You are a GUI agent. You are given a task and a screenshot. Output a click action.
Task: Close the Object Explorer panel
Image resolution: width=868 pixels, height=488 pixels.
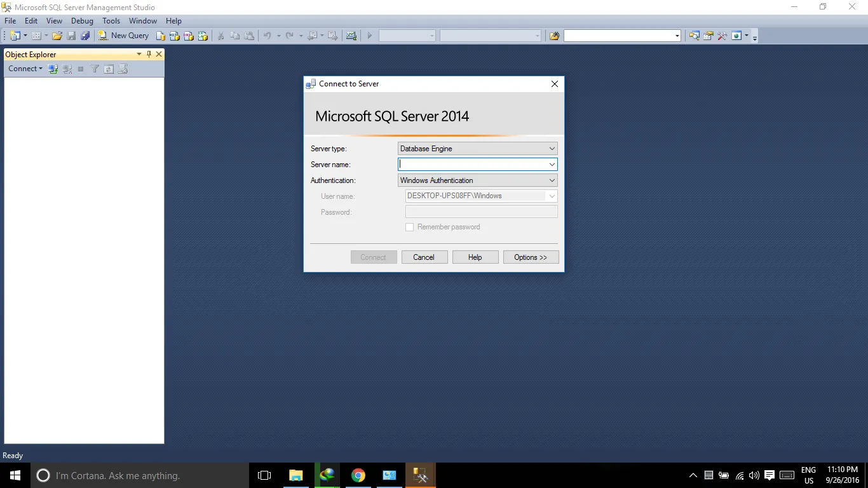159,55
